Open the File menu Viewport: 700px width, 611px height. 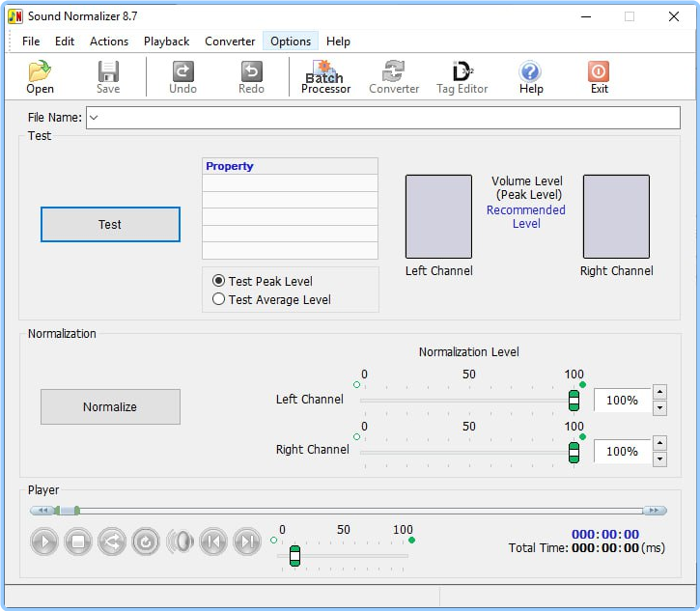31,42
